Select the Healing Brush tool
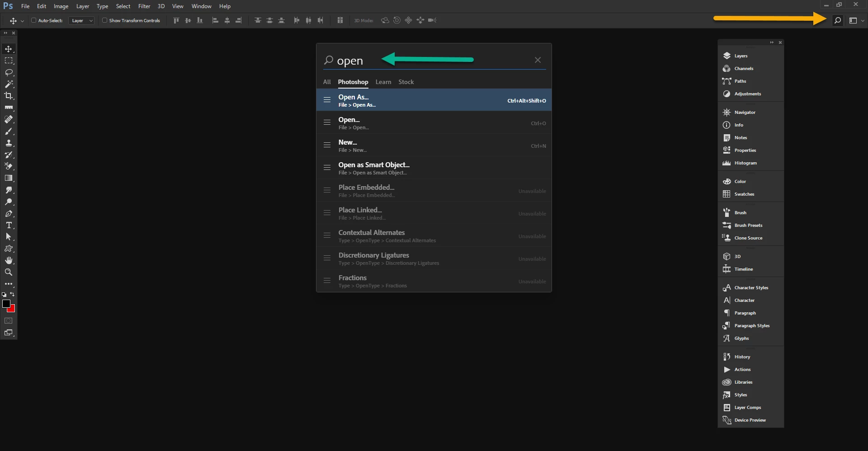The width and height of the screenshot is (868, 451). click(x=9, y=119)
